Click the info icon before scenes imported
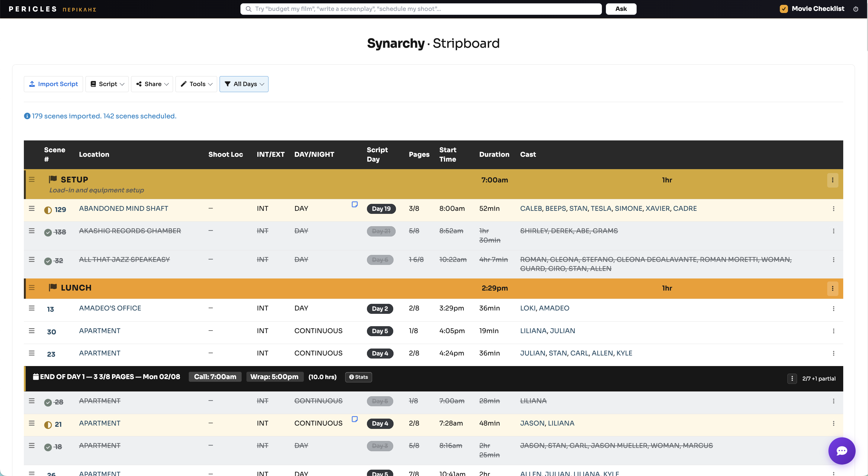This screenshot has width=868, height=476. tap(27, 116)
